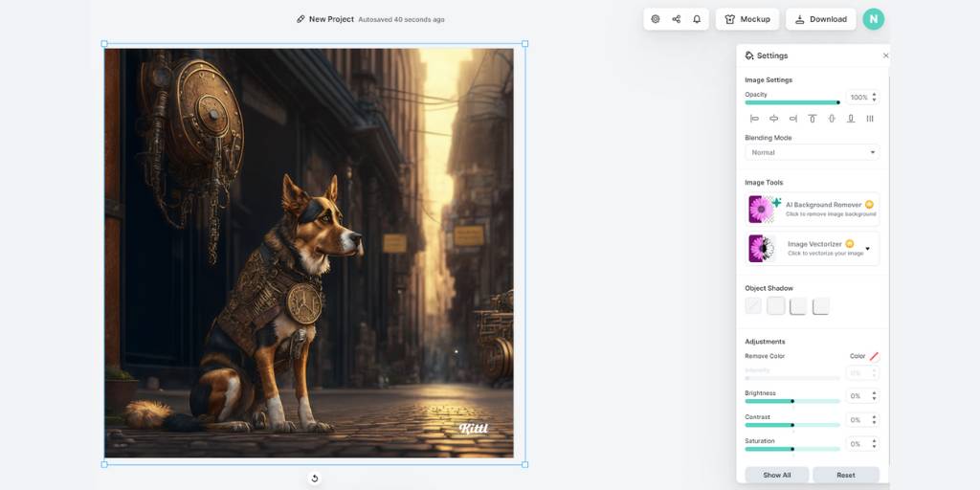980x490 pixels.
Task: Select the dog image on canvas
Action: coord(309,253)
